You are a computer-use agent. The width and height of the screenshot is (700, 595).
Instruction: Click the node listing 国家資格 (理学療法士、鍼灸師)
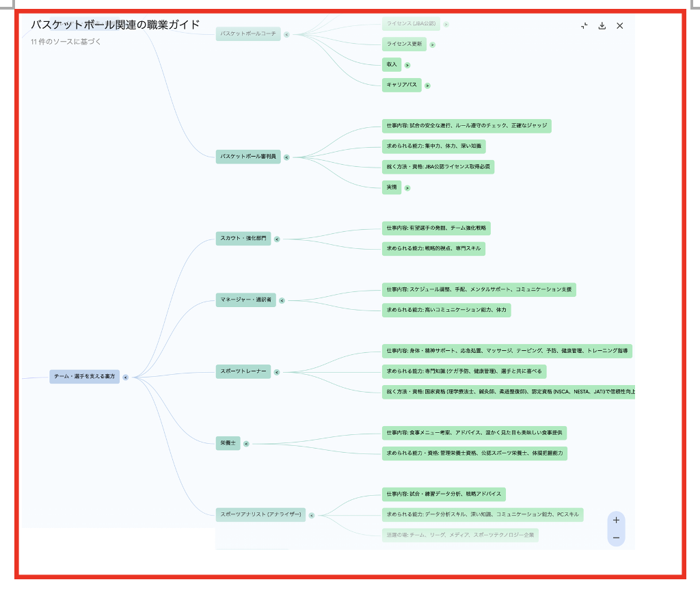pyautogui.click(x=509, y=392)
